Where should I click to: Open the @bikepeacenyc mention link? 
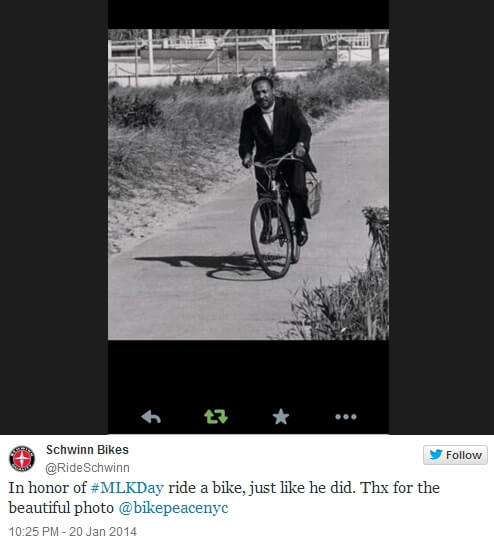173,508
